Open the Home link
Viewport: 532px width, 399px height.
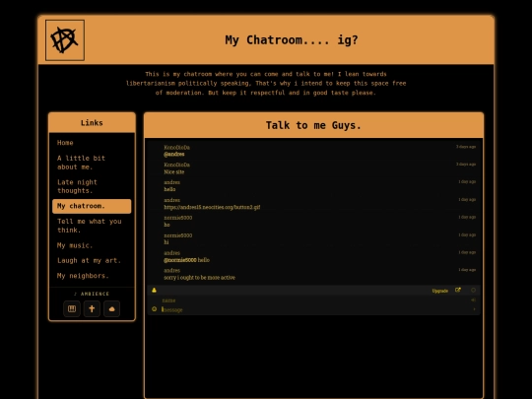click(x=65, y=143)
